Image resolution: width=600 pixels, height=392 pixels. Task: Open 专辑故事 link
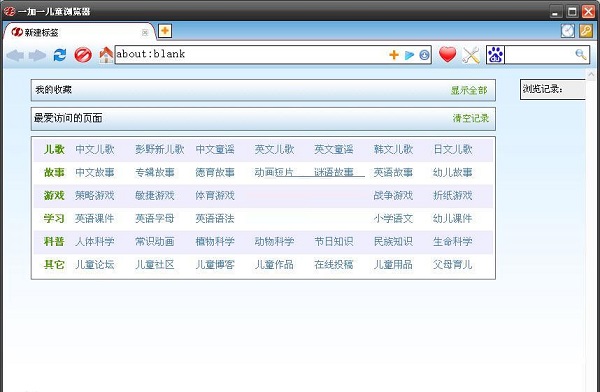(155, 172)
